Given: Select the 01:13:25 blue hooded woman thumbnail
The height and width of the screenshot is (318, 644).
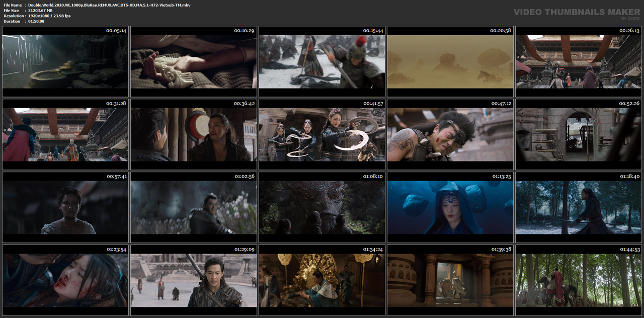Looking at the screenshot, I should [x=450, y=207].
